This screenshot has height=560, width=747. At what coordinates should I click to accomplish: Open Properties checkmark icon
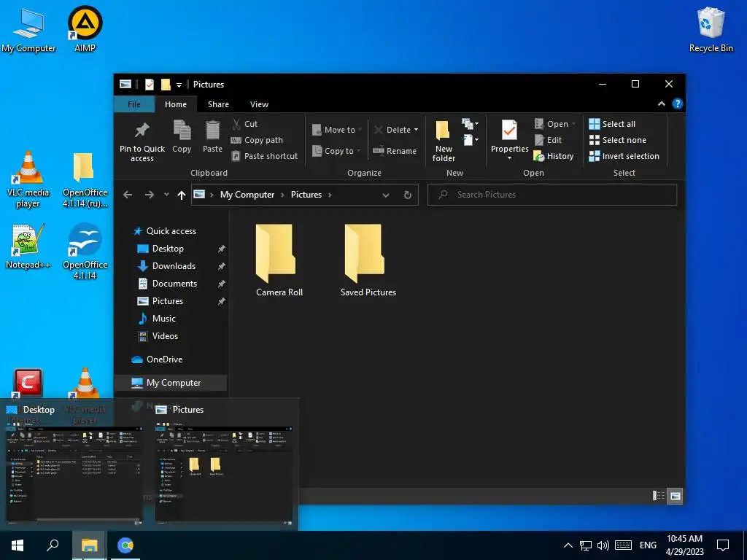coord(509,131)
